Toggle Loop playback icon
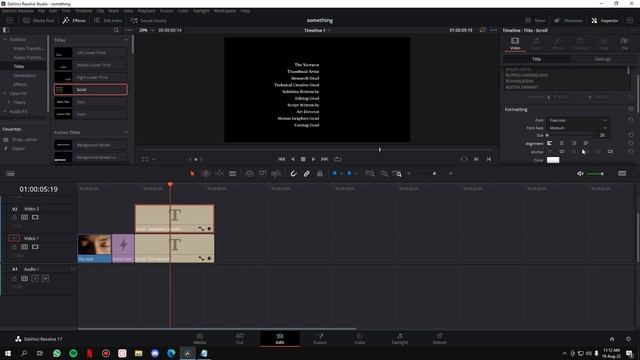This screenshot has height=360, width=640. tap(337, 159)
